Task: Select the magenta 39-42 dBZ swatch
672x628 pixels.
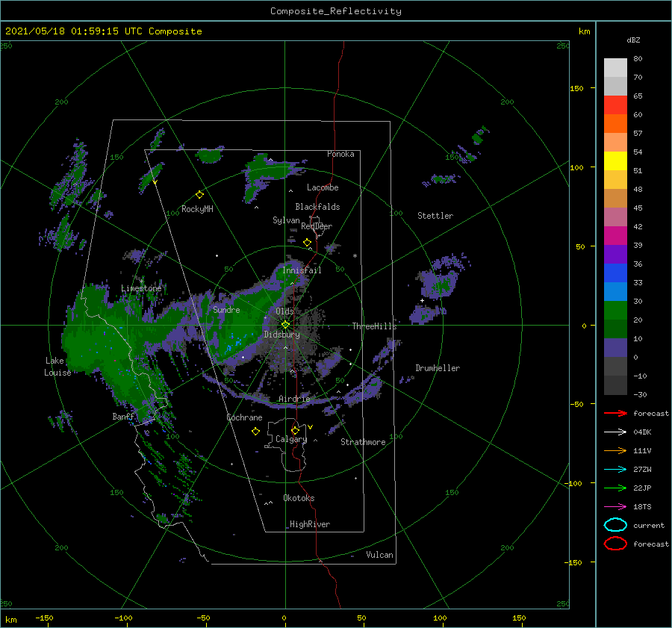Action: pos(615,235)
